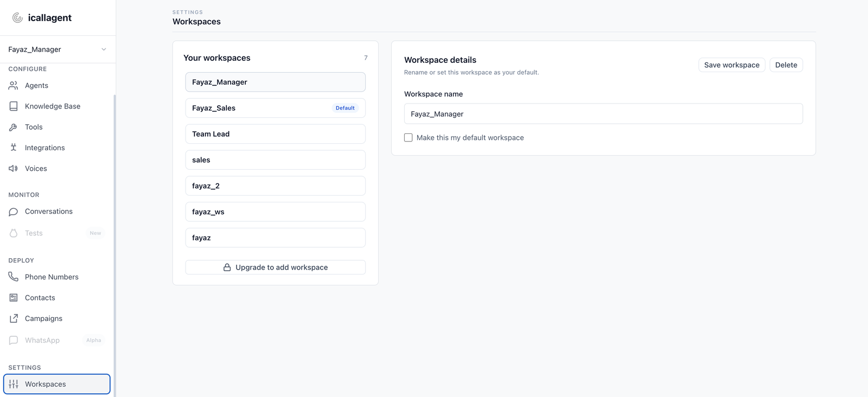Screen dimensions: 868x397
Task: Go to Integrations label in sidebar
Action: click(44, 148)
